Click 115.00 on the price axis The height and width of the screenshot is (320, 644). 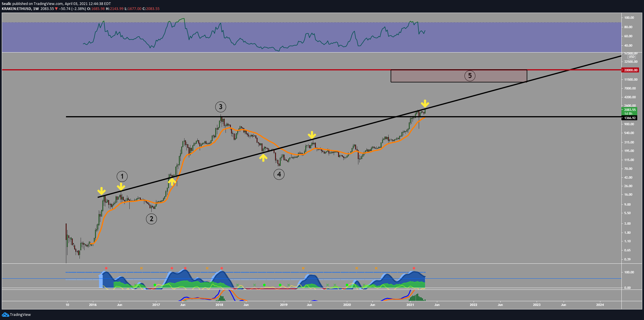pos(629,160)
